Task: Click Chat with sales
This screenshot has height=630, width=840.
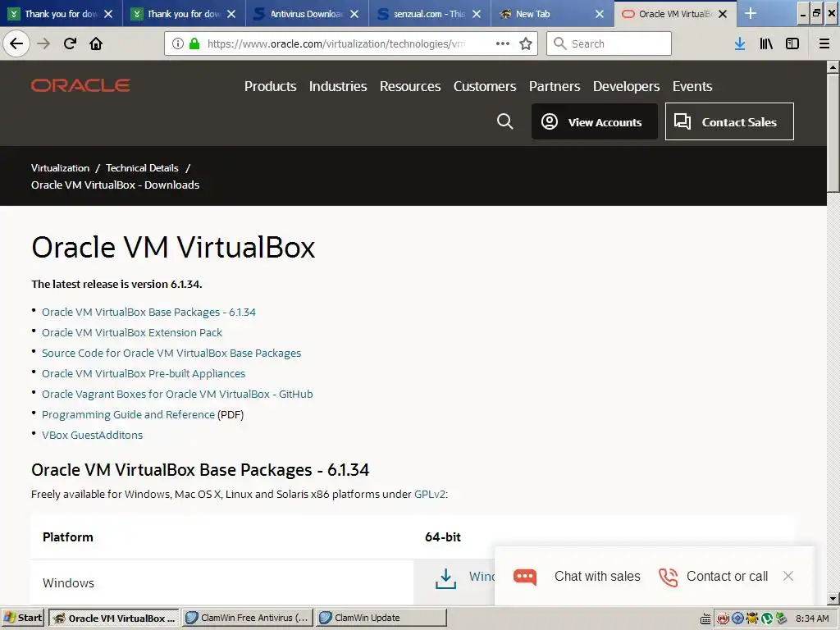Action: (597, 576)
